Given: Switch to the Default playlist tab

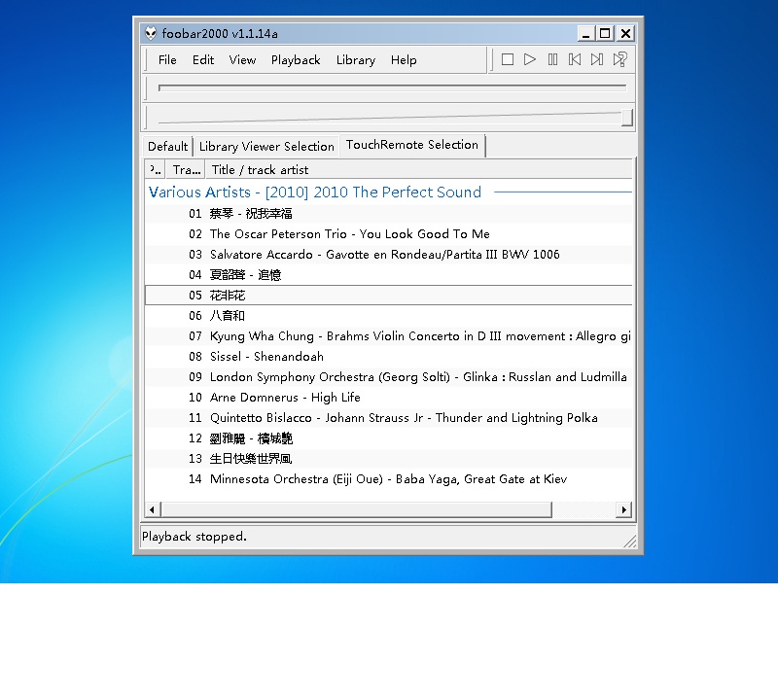Looking at the screenshot, I should pyautogui.click(x=167, y=147).
